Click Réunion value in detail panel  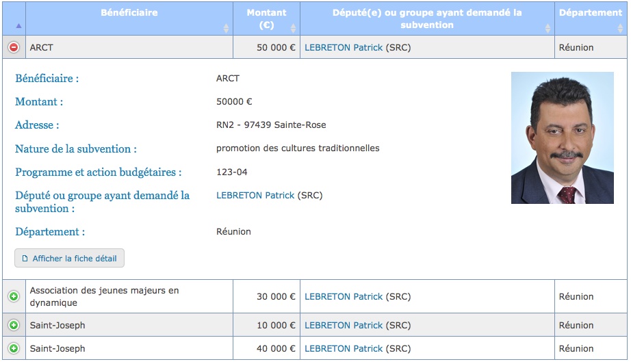pos(233,232)
